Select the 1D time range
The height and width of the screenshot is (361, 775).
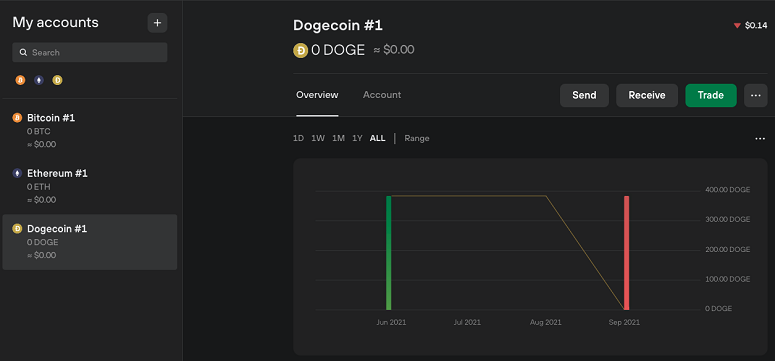pos(299,138)
